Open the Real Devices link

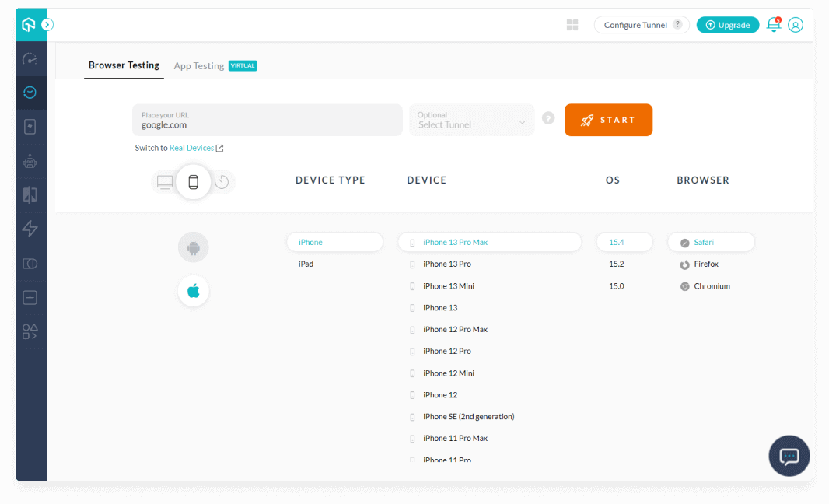(192, 148)
